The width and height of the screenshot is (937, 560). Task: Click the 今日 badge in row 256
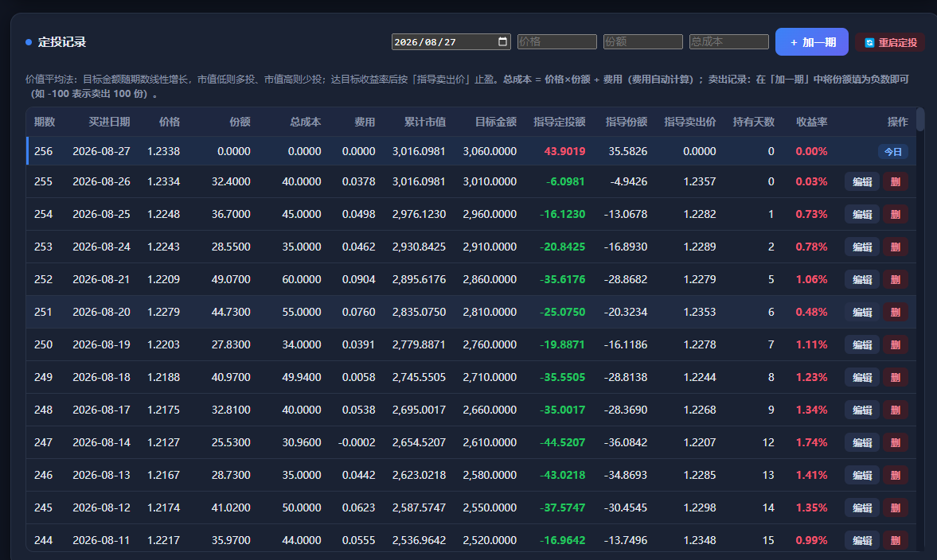coord(892,152)
